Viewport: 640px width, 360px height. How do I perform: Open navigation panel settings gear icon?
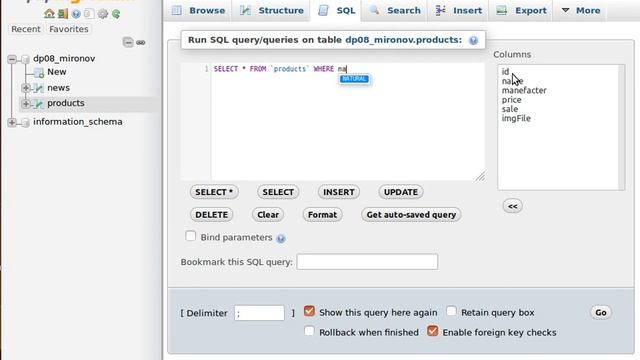point(102,14)
